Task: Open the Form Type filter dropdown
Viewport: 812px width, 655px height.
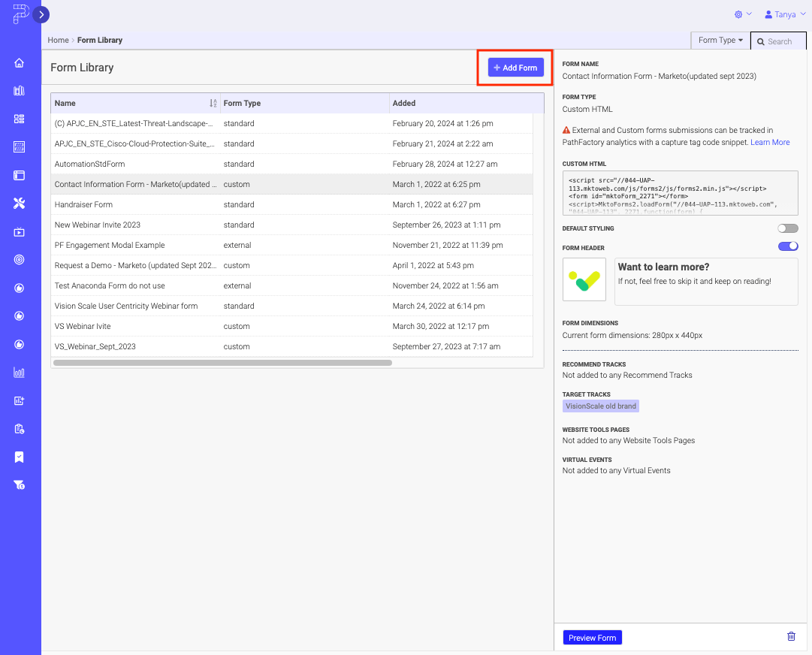Action: [720, 41]
